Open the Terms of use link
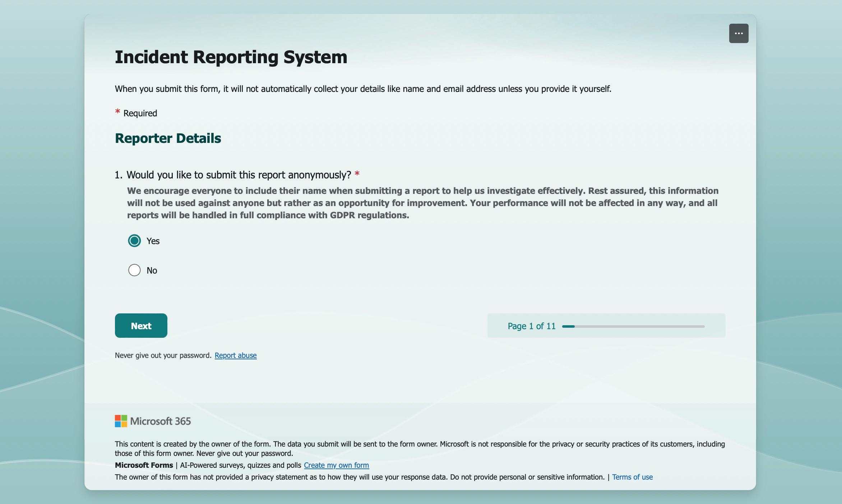The height and width of the screenshot is (504, 842). tap(632, 477)
